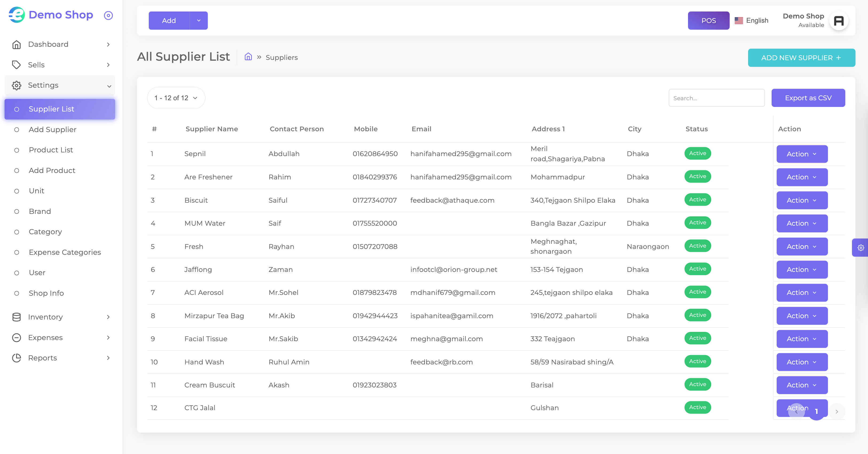Screen dimensions: 868x454
Task: Open Product List in the sidebar
Action: 50,150
